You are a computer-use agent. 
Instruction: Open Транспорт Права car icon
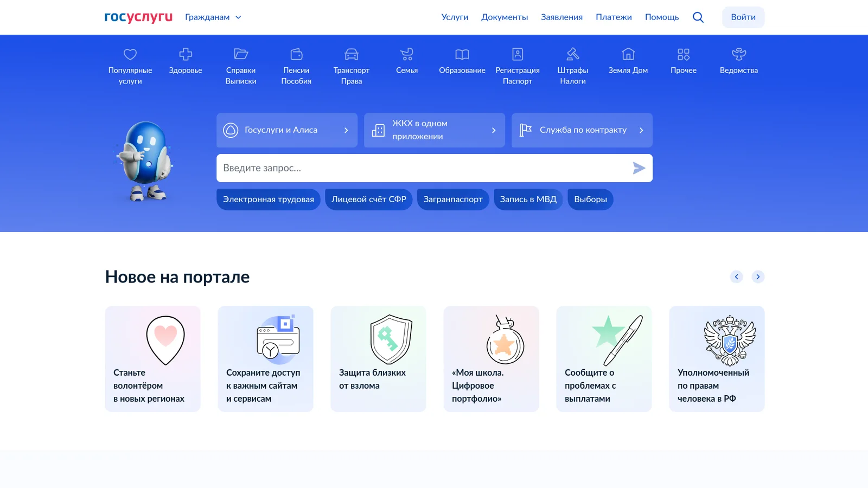pyautogui.click(x=352, y=54)
